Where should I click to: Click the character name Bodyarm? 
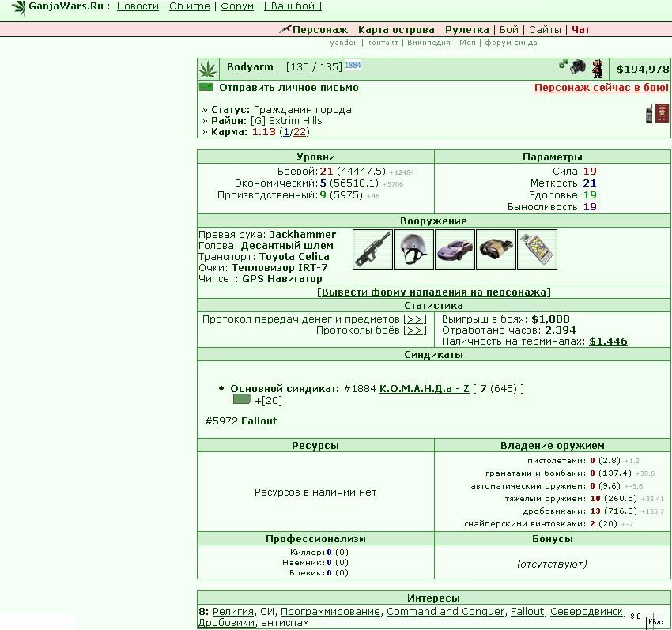tap(250, 67)
